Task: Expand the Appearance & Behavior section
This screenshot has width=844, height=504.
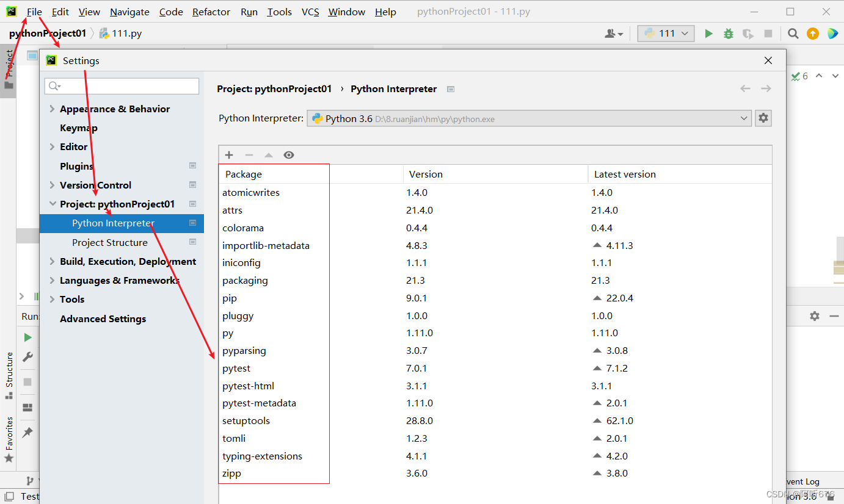Action: click(51, 109)
